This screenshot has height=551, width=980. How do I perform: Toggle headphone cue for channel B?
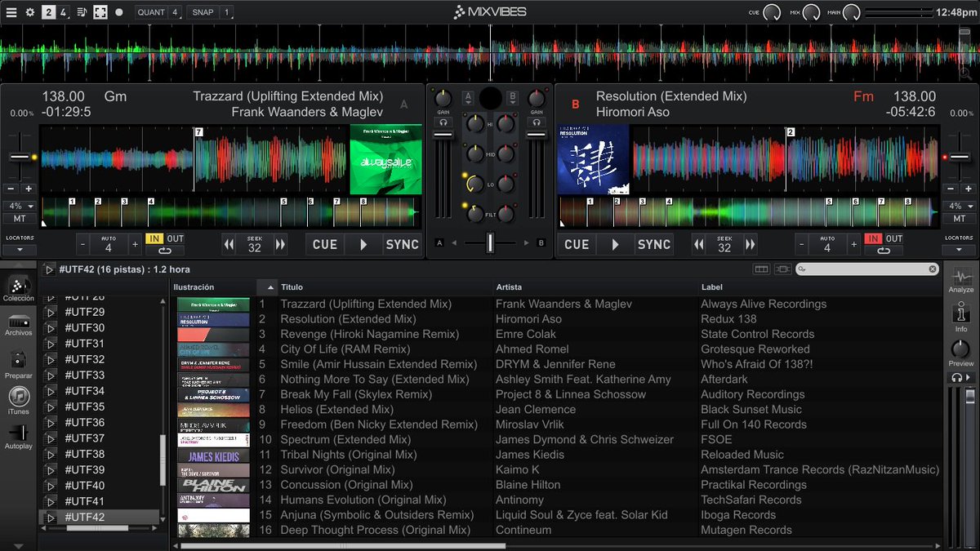pos(537,122)
